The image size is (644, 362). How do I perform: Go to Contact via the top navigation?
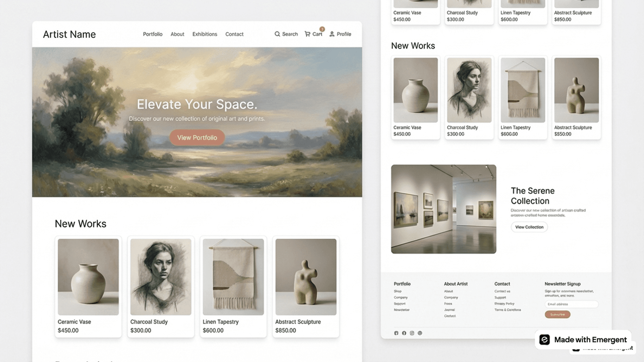click(x=234, y=34)
